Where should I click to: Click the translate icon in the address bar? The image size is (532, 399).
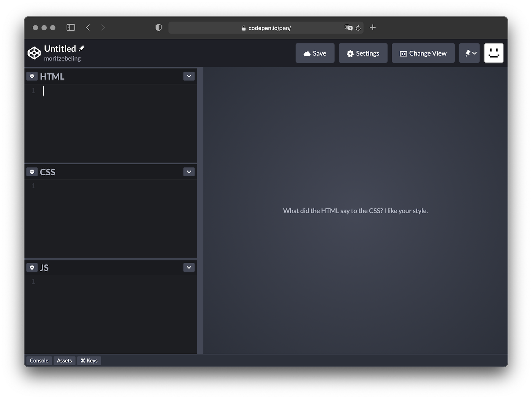[x=348, y=28]
